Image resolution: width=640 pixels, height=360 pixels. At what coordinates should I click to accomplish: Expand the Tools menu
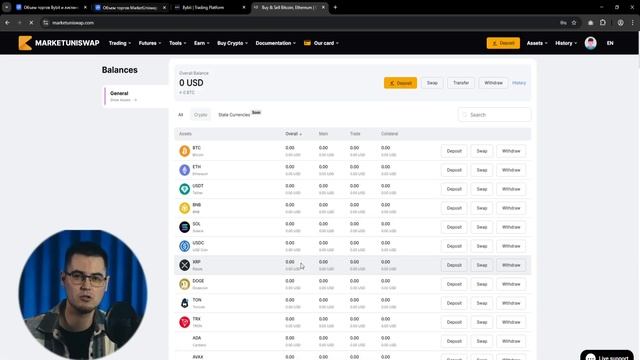coord(178,43)
